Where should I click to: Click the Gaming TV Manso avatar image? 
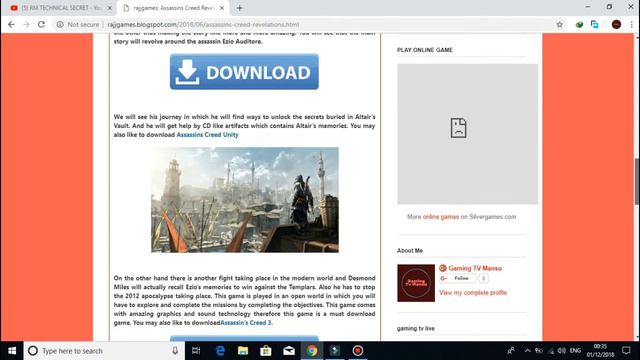coord(416,283)
